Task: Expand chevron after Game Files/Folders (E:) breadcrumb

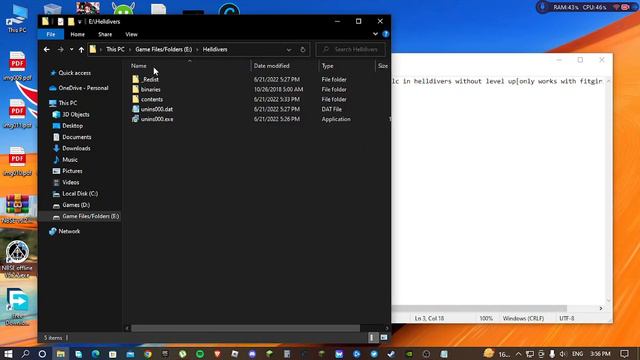Action: (x=197, y=49)
